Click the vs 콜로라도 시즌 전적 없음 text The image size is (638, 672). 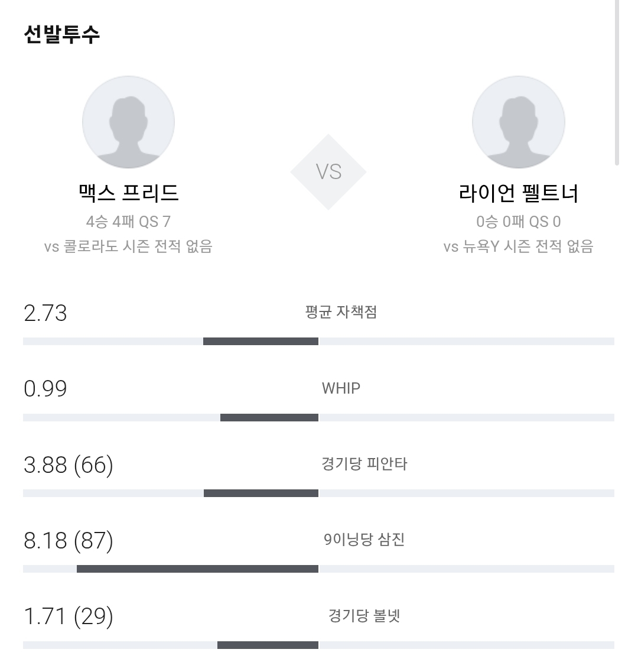[129, 246]
